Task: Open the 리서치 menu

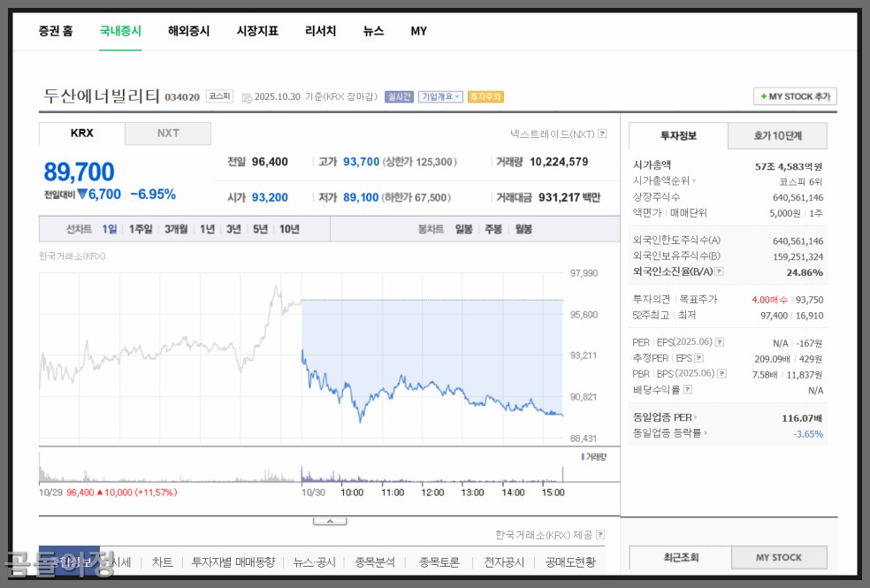Action: (x=321, y=31)
